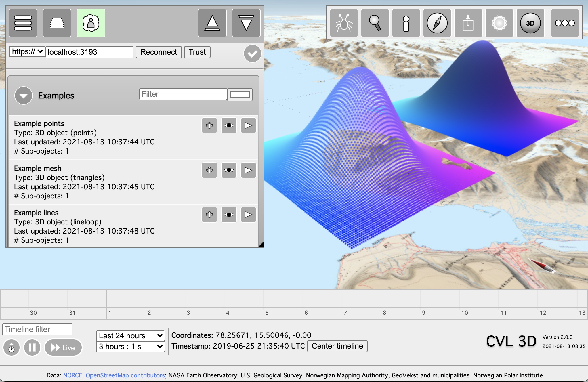Image resolution: width=588 pixels, height=382 pixels.
Task: Toggle visibility of Example lines
Action: pos(229,215)
